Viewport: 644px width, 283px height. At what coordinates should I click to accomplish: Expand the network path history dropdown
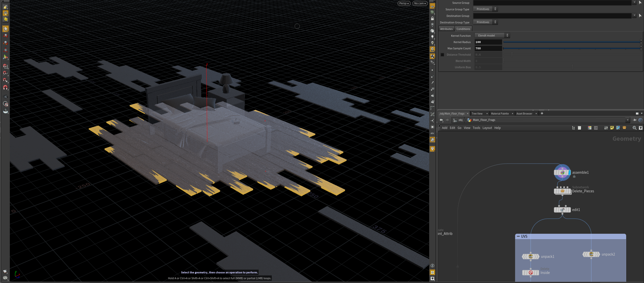tap(628, 120)
